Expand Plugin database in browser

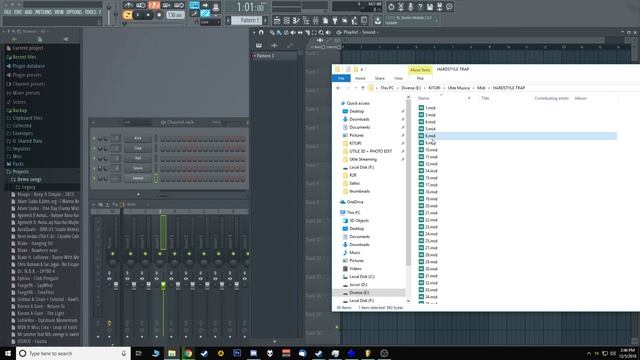tap(28, 66)
